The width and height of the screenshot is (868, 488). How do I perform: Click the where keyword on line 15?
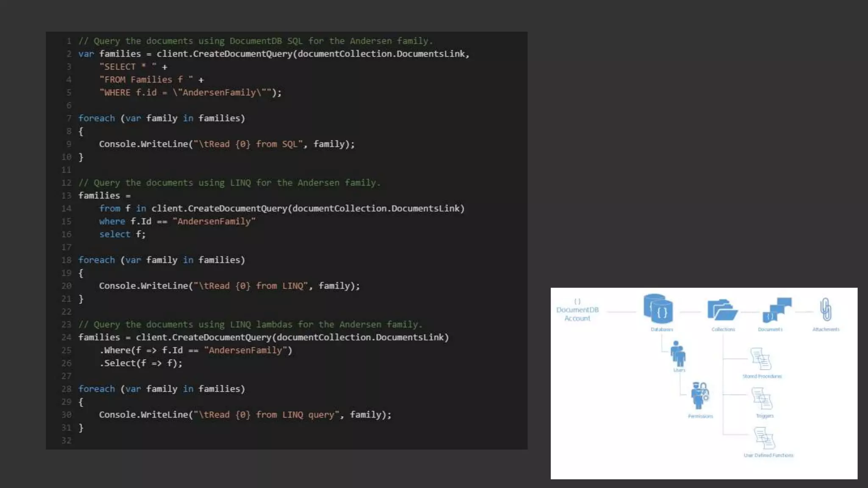[112, 221]
